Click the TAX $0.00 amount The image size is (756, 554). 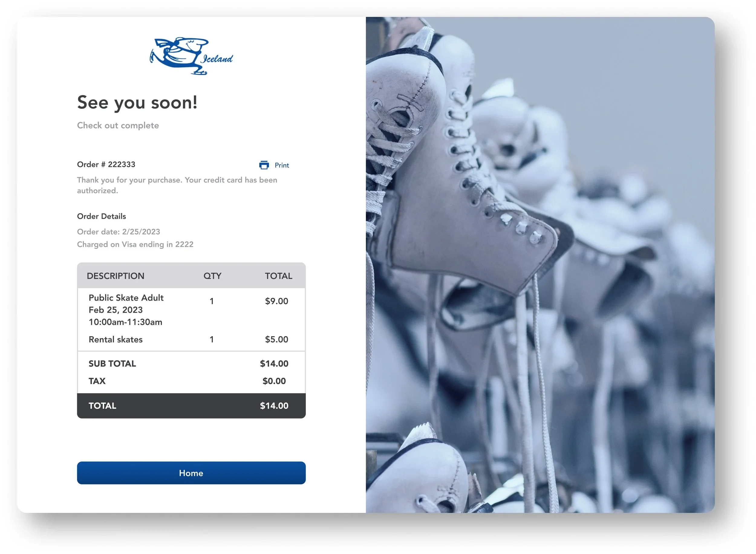point(274,381)
